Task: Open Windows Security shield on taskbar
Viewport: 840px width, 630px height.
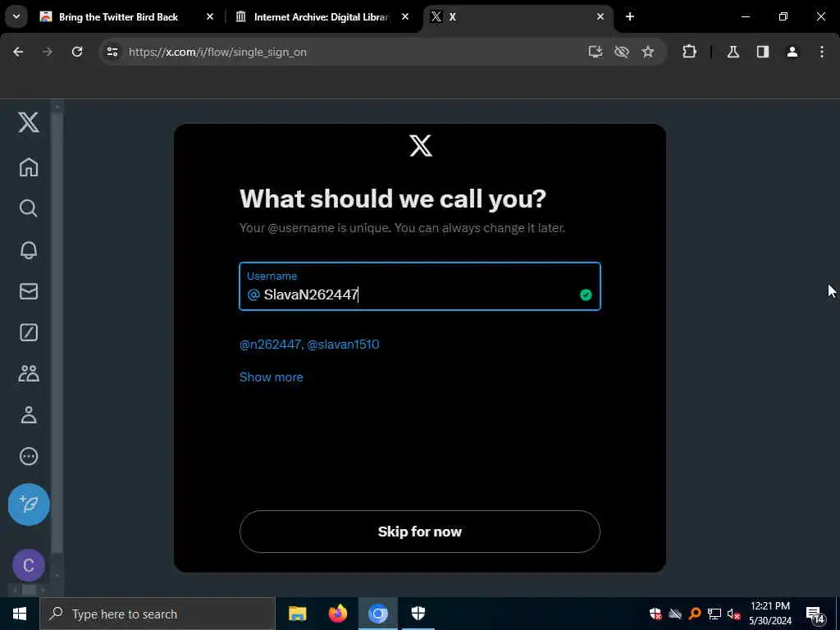Action: coord(418,614)
